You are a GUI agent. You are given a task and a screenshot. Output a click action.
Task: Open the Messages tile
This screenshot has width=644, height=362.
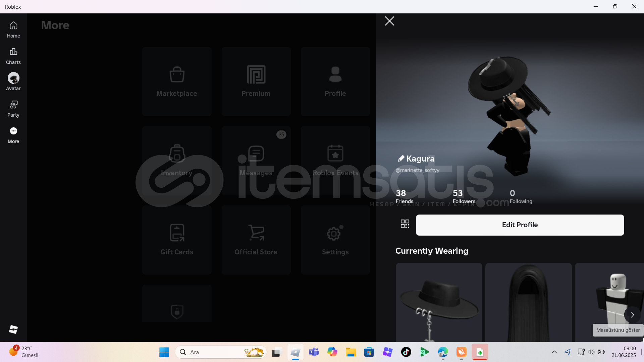(x=256, y=161)
